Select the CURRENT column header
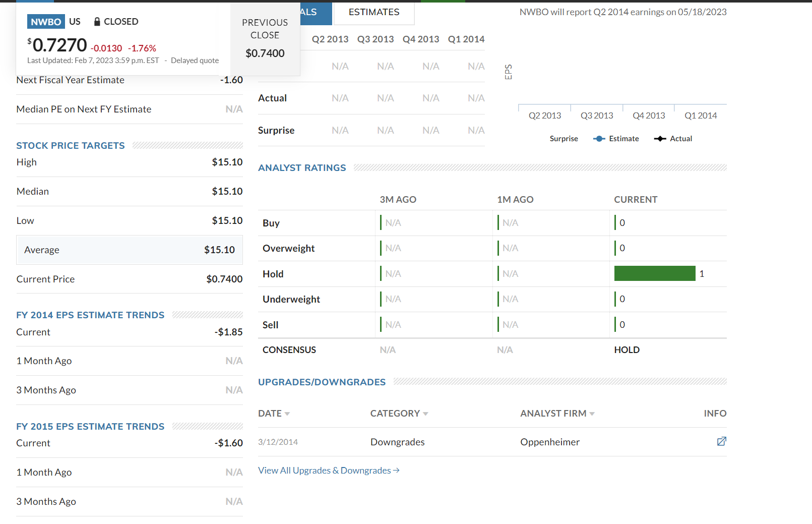The image size is (812, 524). pyautogui.click(x=636, y=200)
